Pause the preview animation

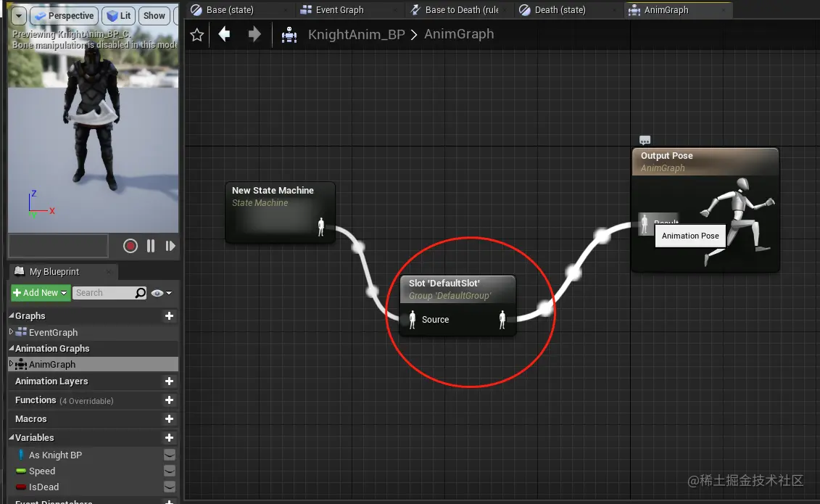pyautogui.click(x=151, y=246)
